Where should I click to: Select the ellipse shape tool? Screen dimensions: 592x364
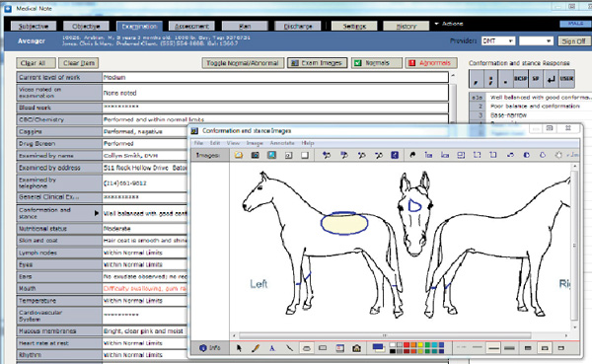[307, 348]
